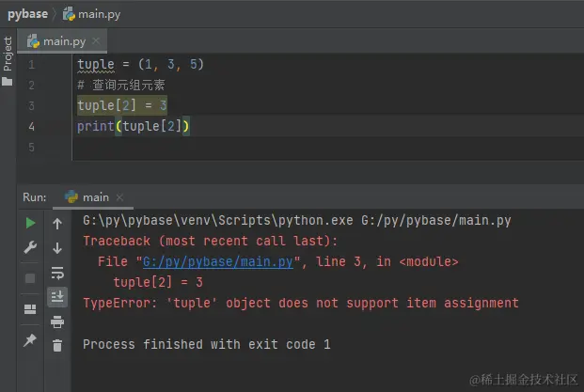Screen dimensions: 584x392
Task: Clear console with the trash icon
Action: tap(57, 346)
